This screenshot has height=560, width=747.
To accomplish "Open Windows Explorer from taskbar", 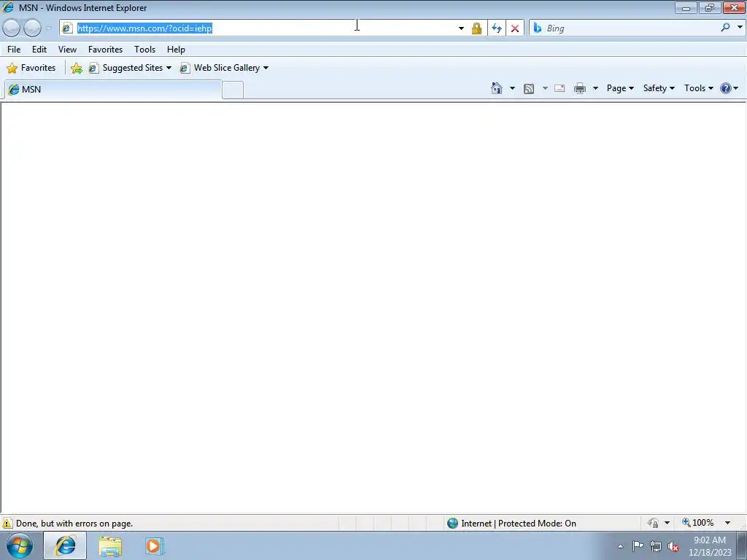I will [x=110, y=546].
